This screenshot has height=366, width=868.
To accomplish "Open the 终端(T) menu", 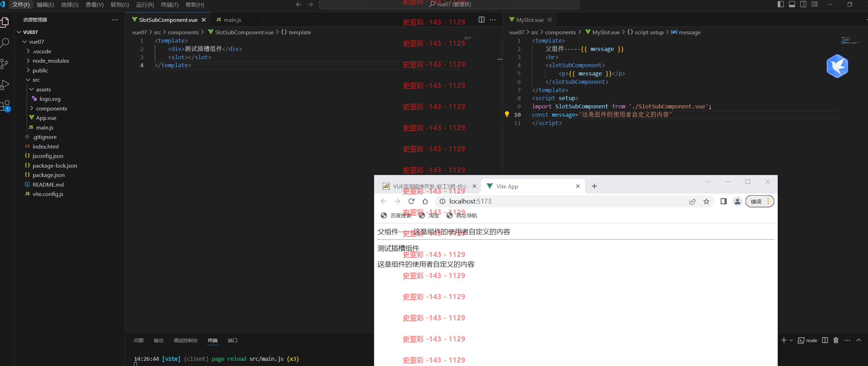I will point(170,5).
